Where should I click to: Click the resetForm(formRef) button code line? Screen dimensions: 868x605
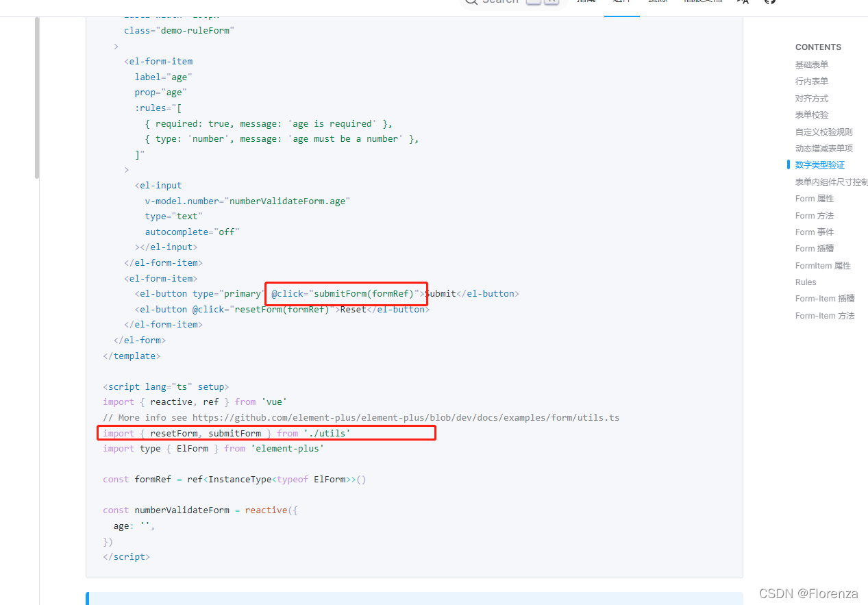(x=282, y=309)
